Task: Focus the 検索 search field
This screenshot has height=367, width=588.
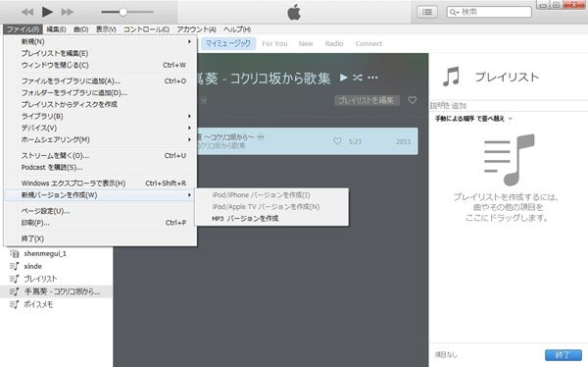Action: [489, 12]
